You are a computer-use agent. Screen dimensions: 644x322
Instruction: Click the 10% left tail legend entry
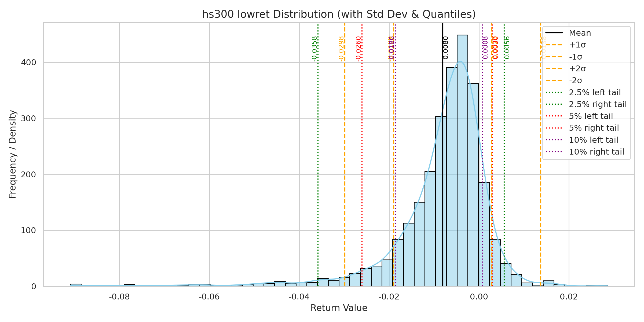[593, 140]
